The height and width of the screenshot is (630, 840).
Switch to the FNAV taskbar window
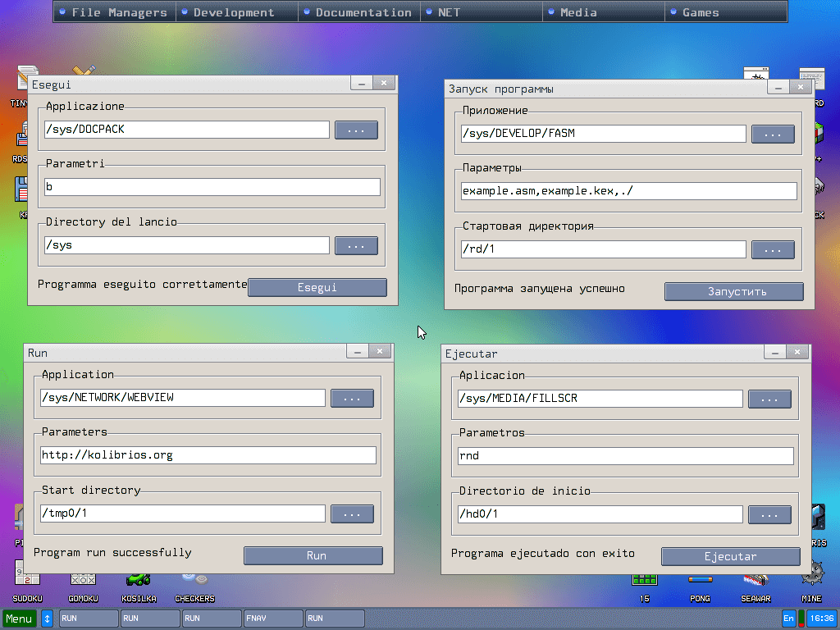coord(272,619)
